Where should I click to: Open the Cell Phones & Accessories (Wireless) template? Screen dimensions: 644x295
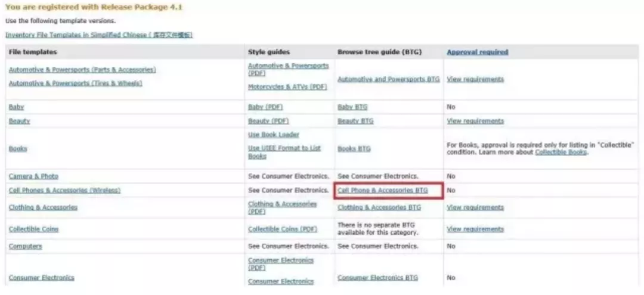pyautogui.click(x=64, y=191)
